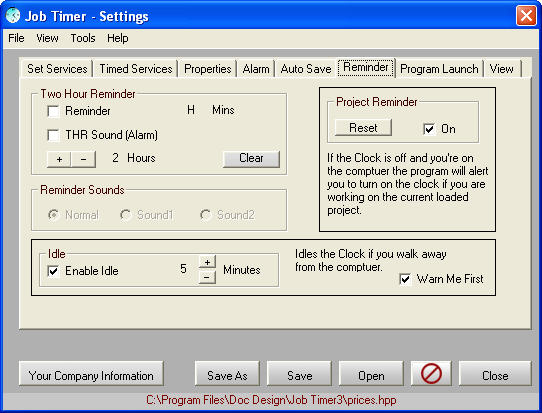Select the Sound1 radio option
Viewport: 542px width, 413px height.
tap(125, 215)
